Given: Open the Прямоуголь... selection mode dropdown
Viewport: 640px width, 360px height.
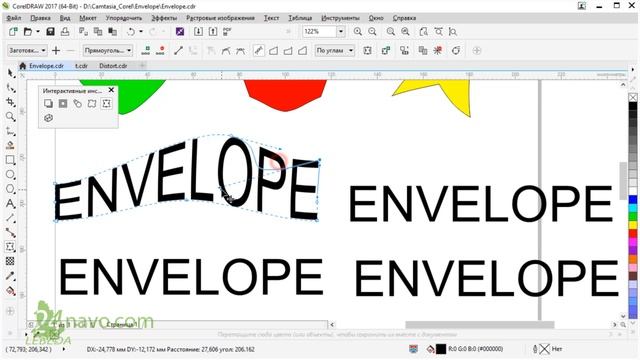Looking at the screenshot, I should point(108,51).
